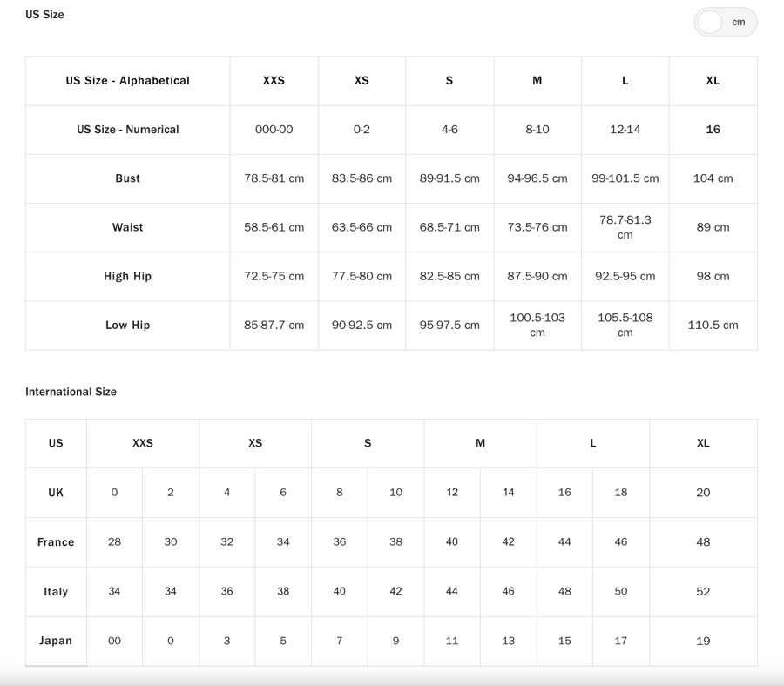Click the Bust row label
Viewport: 784px width, 686px height.
[127, 178]
